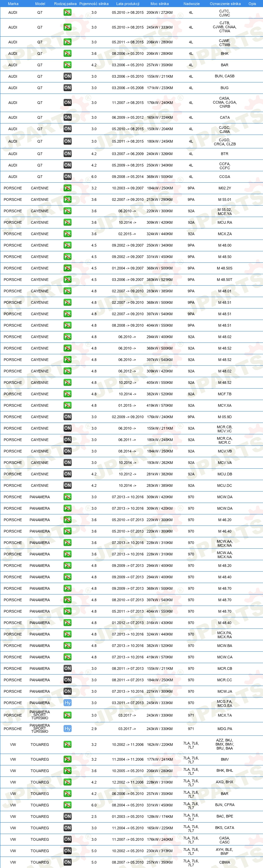Viewport: 263px width, 868px height.
Task: Click diesel ON icon in Touareg CBWA row
Action: [67, 863]
